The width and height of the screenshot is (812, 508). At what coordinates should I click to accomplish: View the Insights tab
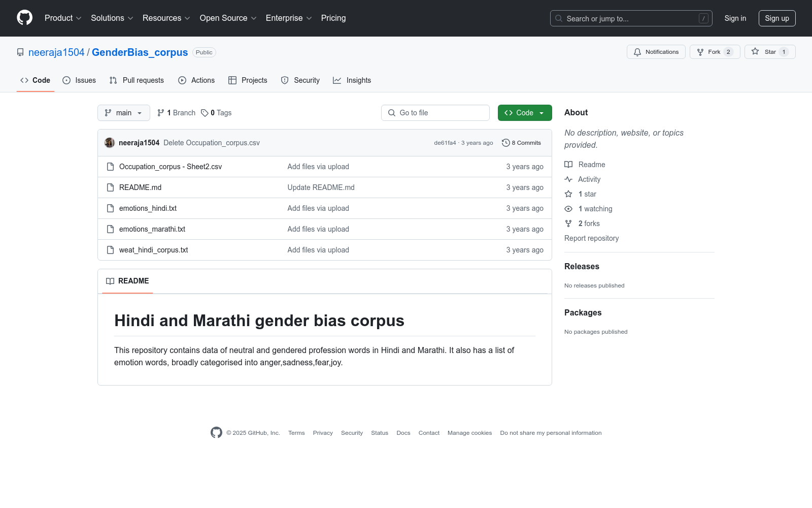point(352,80)
